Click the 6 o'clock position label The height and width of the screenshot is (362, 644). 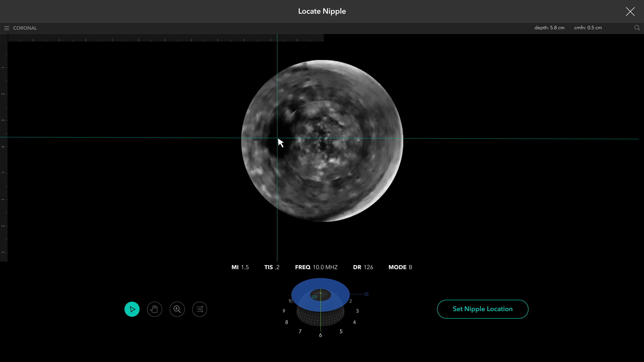[320, 335]
